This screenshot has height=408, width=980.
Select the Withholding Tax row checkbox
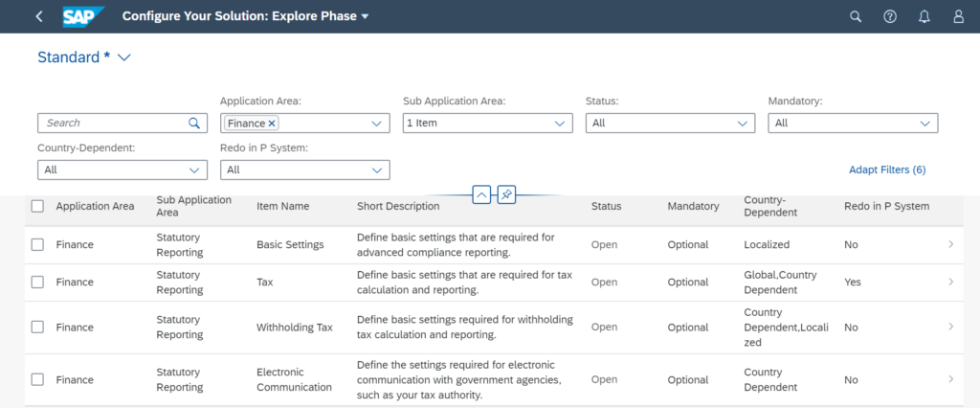(x=37, y=327)
